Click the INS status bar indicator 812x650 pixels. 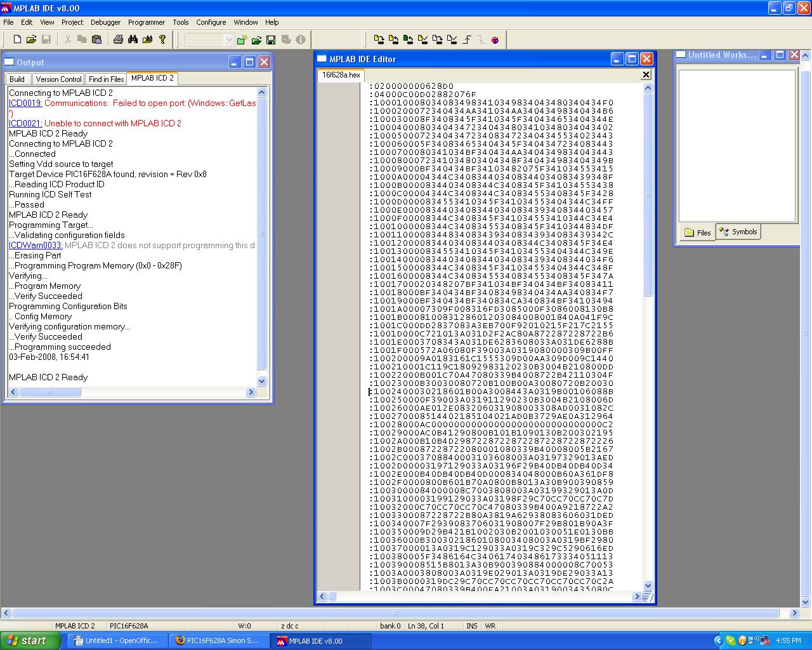(x=472, y=626)
